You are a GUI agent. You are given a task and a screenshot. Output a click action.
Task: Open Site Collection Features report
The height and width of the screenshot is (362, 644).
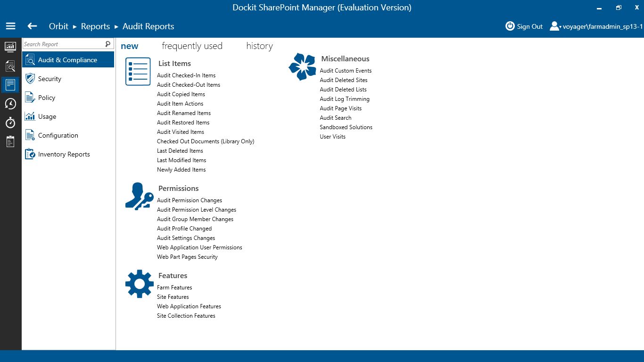click(x=186, y=316)
